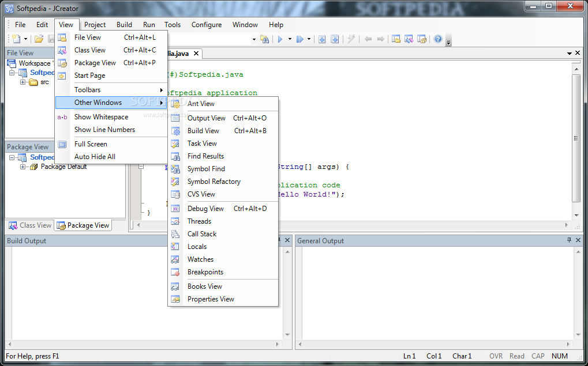Click the Build file toolbar icon

click(x=335, y=39)
